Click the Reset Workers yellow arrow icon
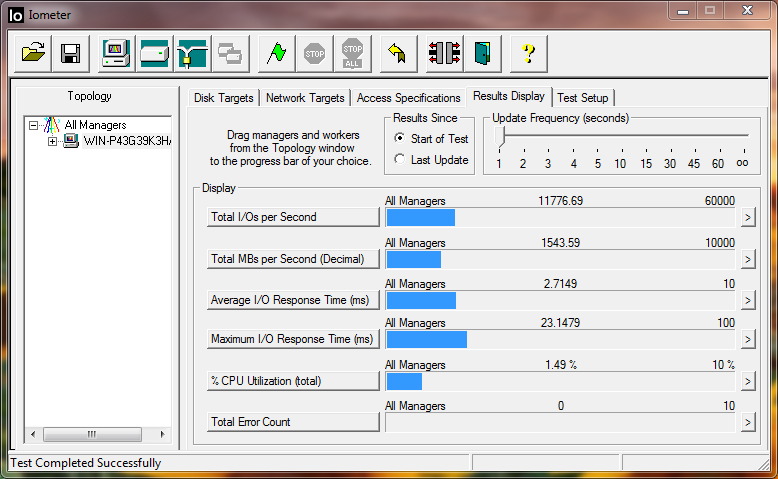Viewport: 778px width, 479px height. pos(397,54)
